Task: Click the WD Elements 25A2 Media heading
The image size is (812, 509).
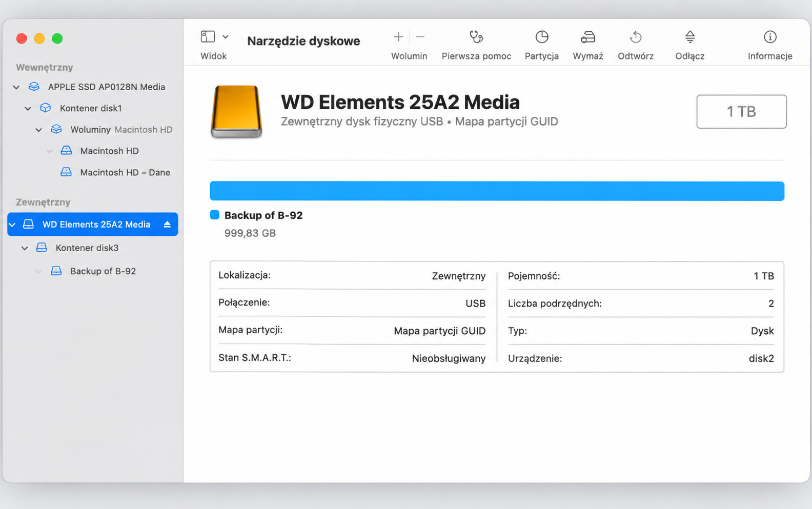Action: [x=400, y=102]
